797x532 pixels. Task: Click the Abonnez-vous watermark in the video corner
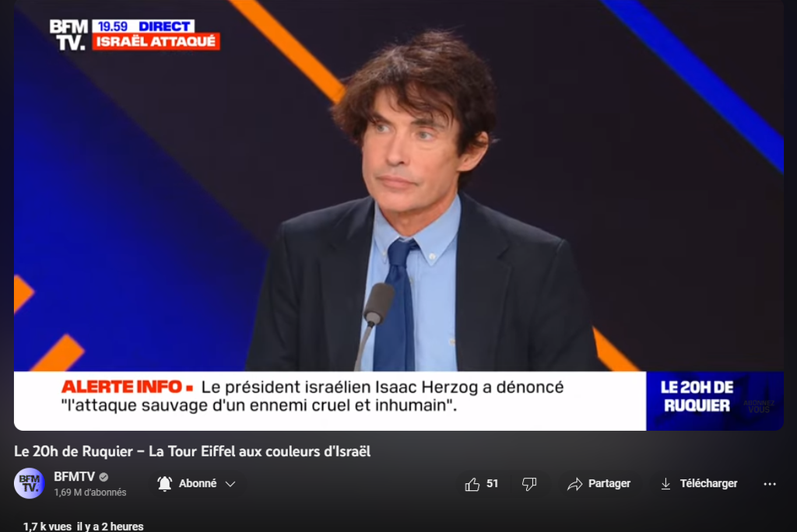(759, 406)
